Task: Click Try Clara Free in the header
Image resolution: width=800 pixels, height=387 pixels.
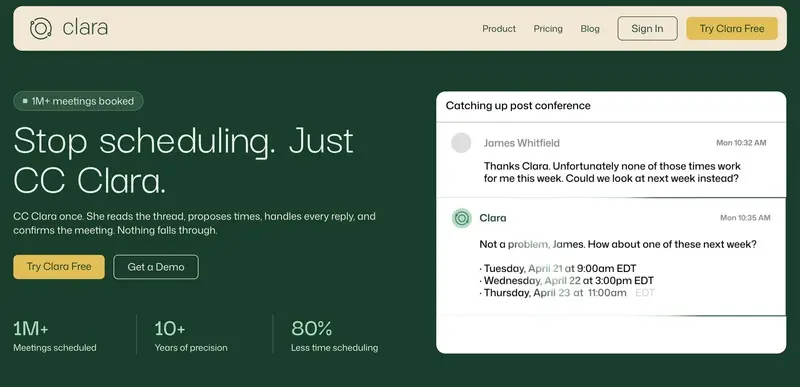Action: [732, 29]
